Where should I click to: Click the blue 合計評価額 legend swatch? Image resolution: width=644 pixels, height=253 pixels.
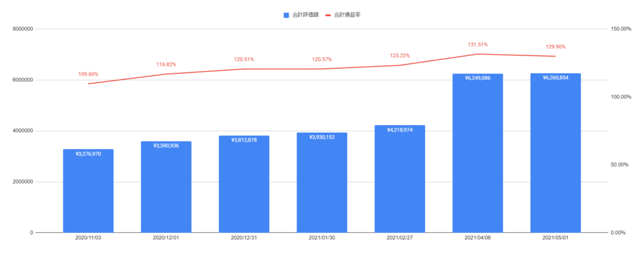[x=286, y=14]
